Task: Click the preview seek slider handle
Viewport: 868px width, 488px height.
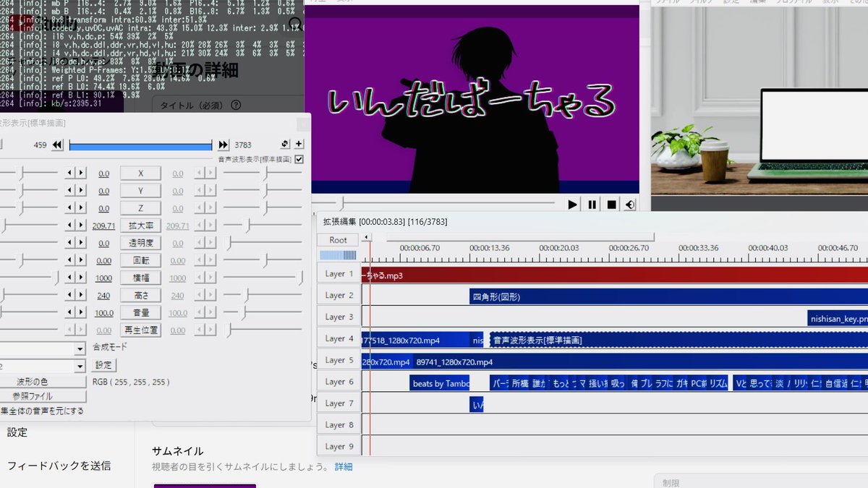Action: (341, 205)
